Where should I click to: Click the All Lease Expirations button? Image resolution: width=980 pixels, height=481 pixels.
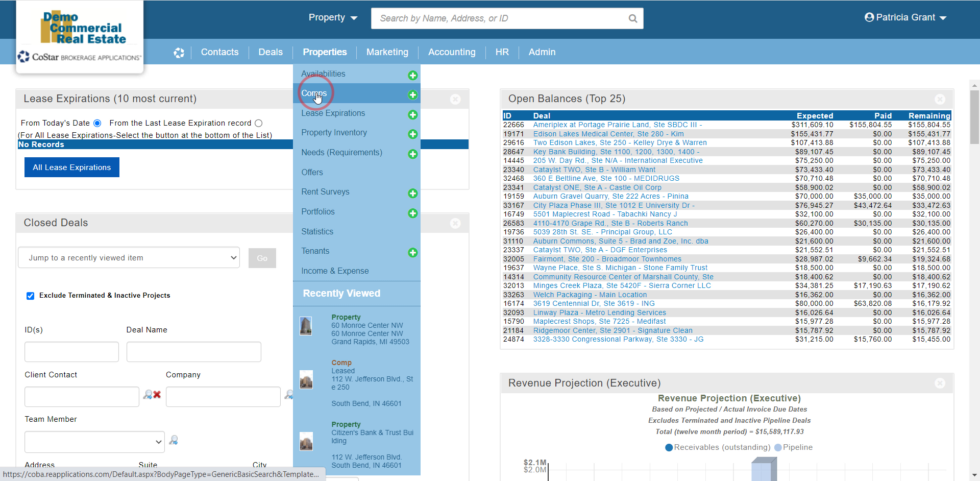[72, 167]
